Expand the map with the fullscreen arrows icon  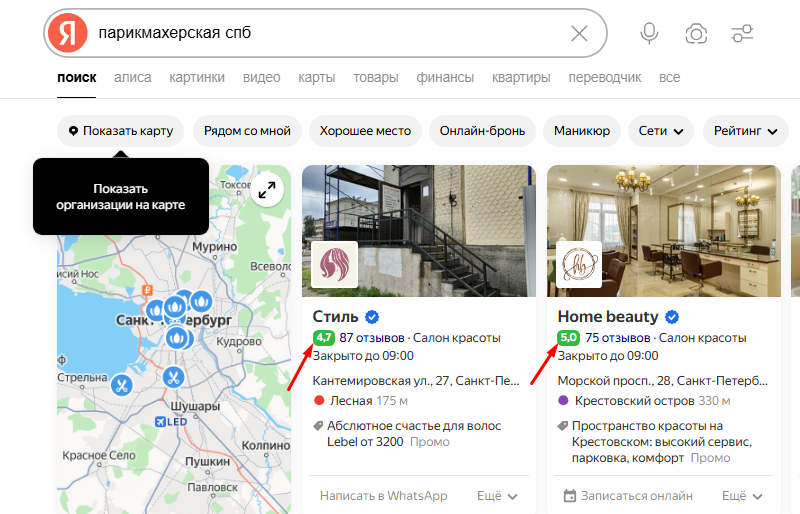267,190
